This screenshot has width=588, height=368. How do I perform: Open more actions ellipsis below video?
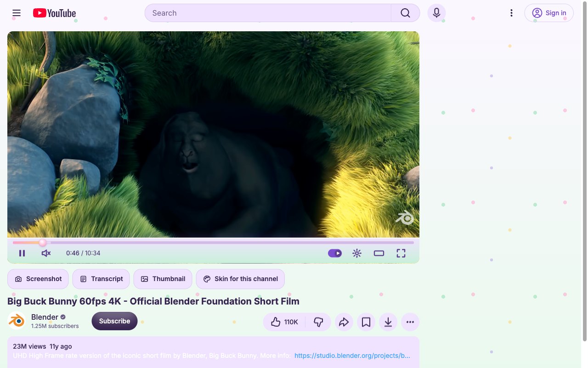tap(410, 322)
